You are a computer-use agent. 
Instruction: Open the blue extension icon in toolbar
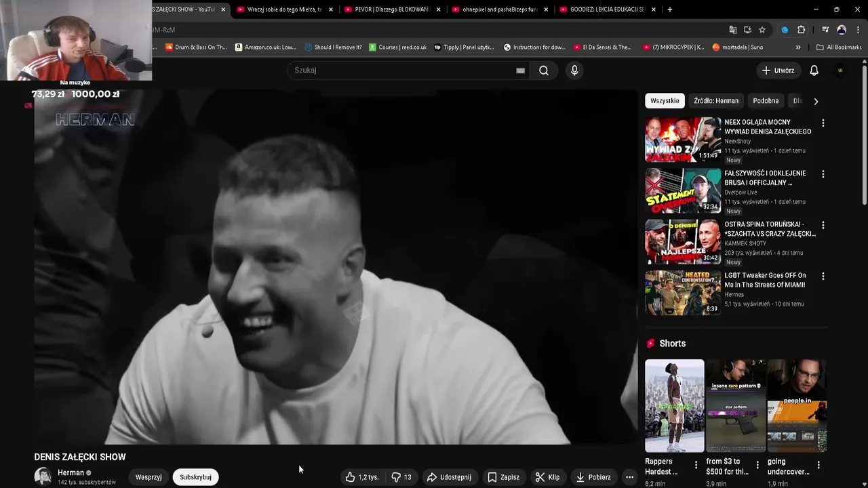coord(785,30)
